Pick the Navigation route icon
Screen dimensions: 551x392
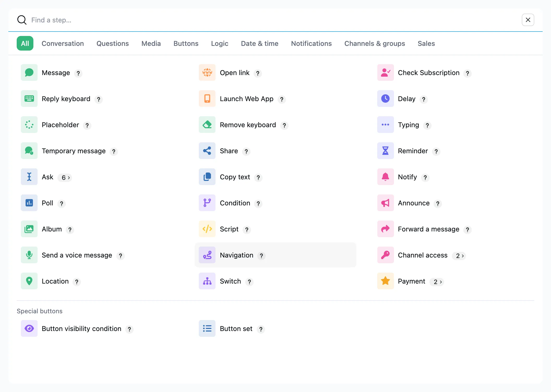[x=207, y=255]
